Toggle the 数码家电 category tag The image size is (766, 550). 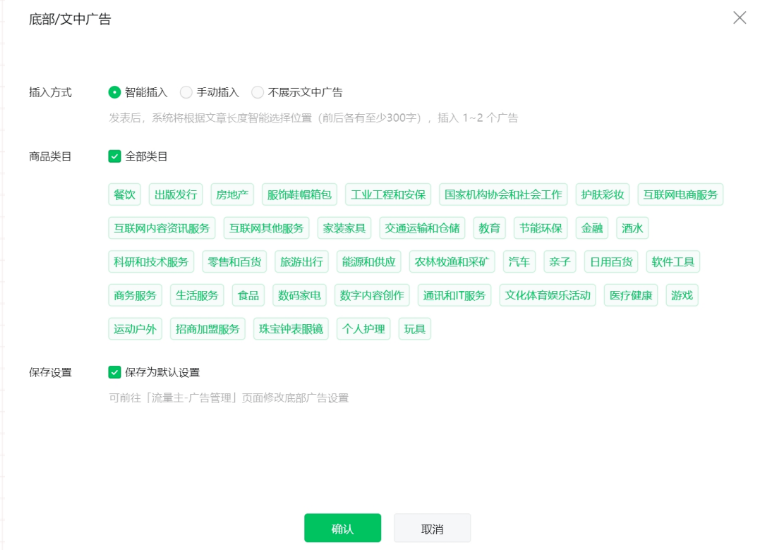click(299, 296)
